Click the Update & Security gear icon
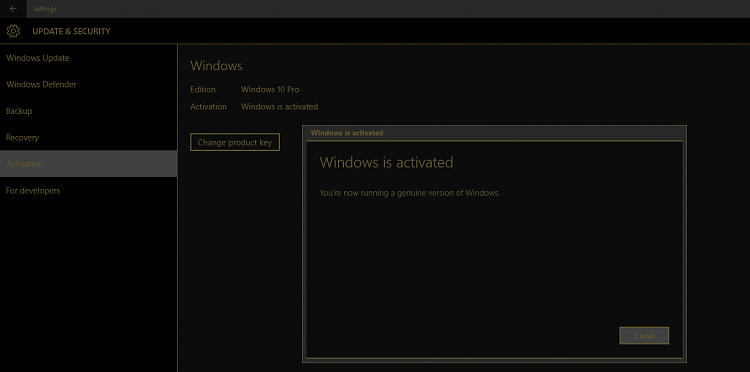Image resolution: width=750 pixels, height=372 pixels. click(13, 32)
